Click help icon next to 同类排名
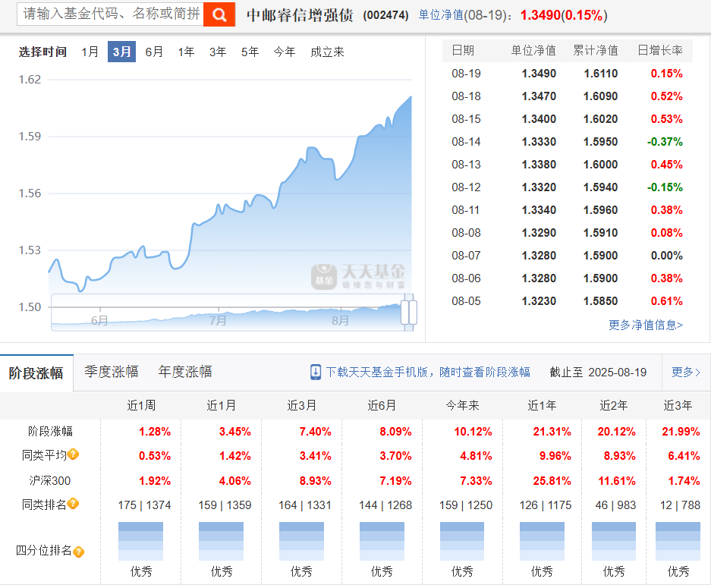The image size is (711, 588). point(74,504)
